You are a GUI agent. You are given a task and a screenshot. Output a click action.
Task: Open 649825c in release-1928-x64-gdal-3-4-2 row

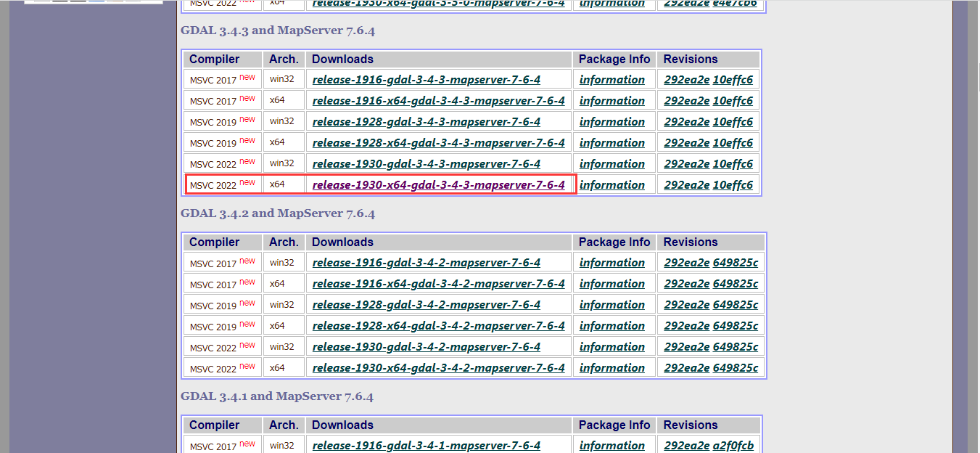tap(736, 326)
